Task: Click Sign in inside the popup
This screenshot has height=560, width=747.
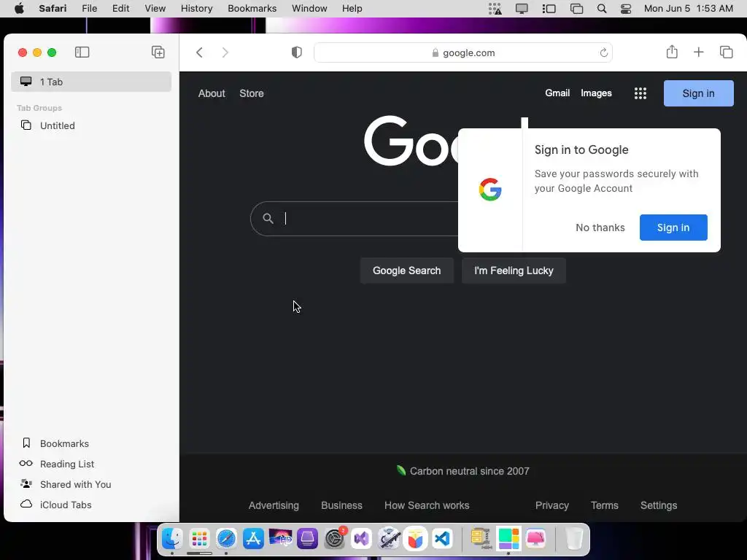Action: (673, 227)
